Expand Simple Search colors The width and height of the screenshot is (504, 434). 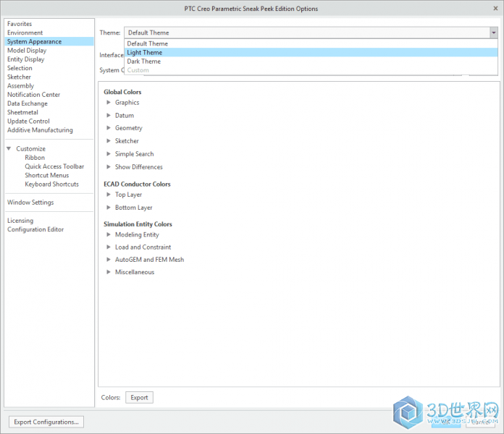click(109, 154)
